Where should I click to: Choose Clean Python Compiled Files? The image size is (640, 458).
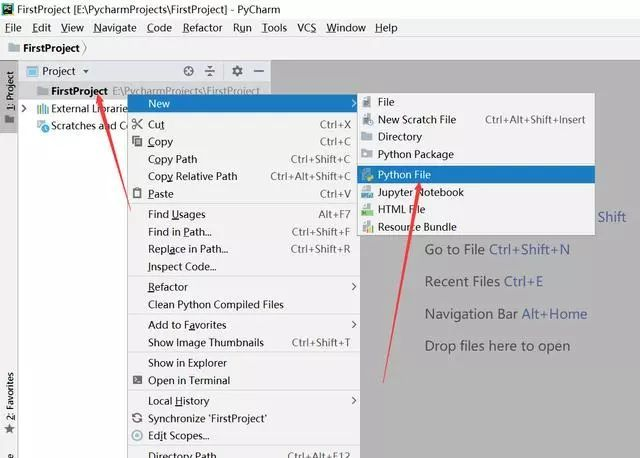click(x=244, y=305)
